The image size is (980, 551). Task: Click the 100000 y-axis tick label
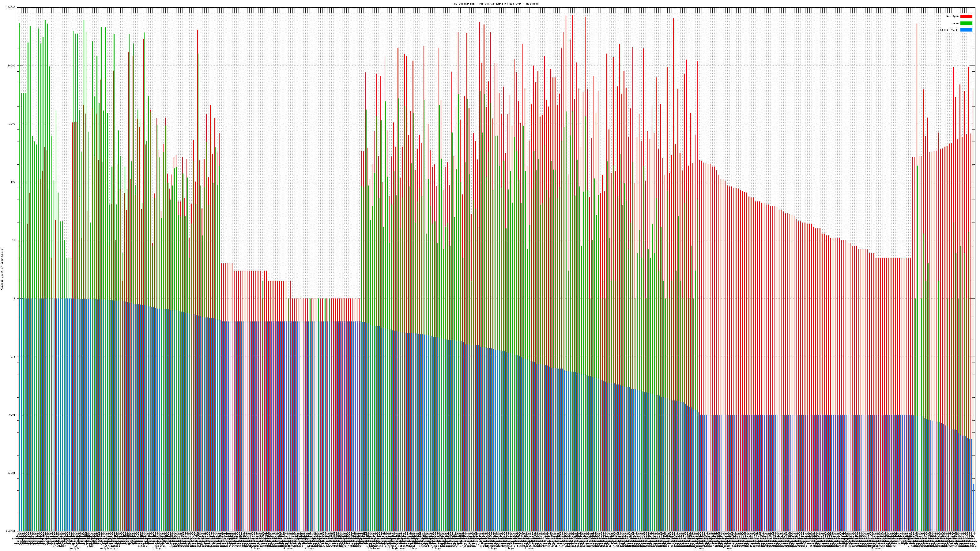pos(11,8)
